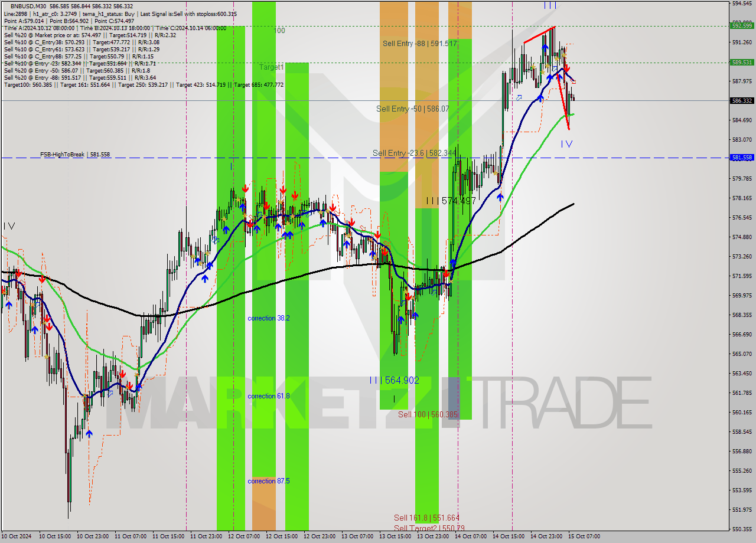Select the blue 'I I I' label at chart top
This screenshot has height=543, width=756.
(550, 5)
